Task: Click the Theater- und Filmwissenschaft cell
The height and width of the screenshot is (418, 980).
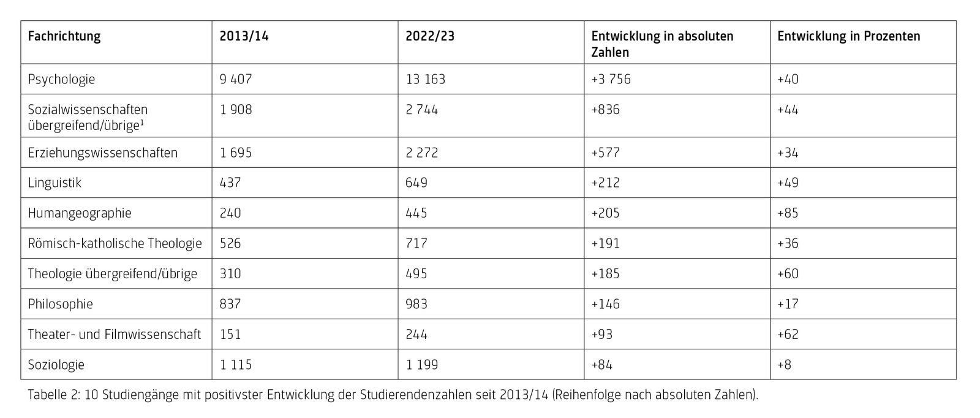Action: click(x=114, y=334)
